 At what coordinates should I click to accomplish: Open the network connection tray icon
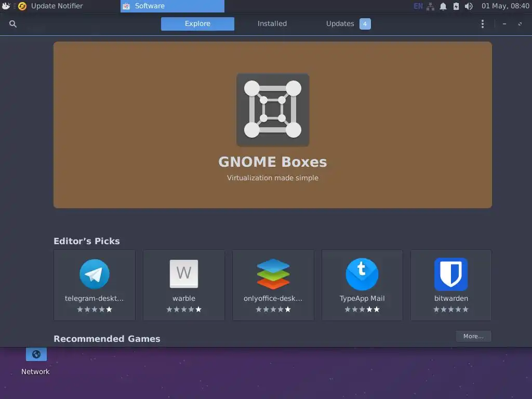tap(430, 6)
